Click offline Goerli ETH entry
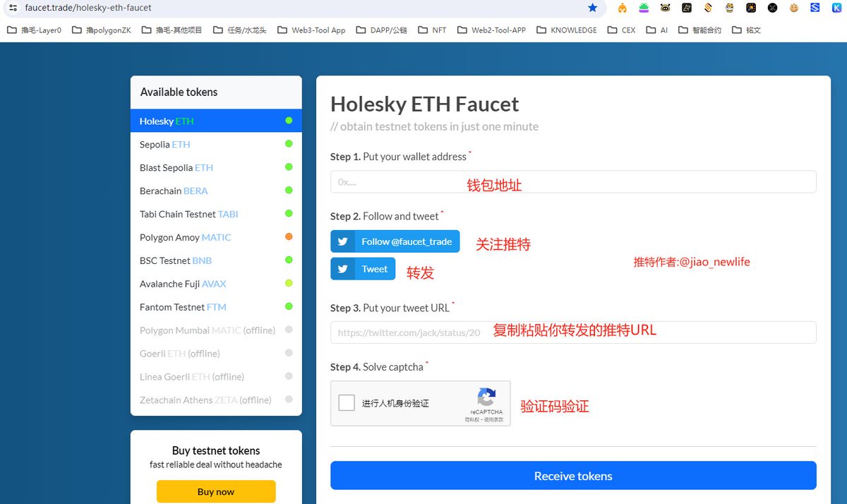847x504 pixels. coord(216,354)
